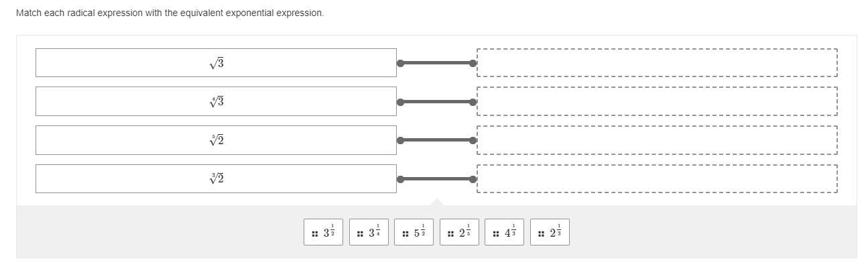Click the drag handle on the 5^(1/2) tile

406,234
